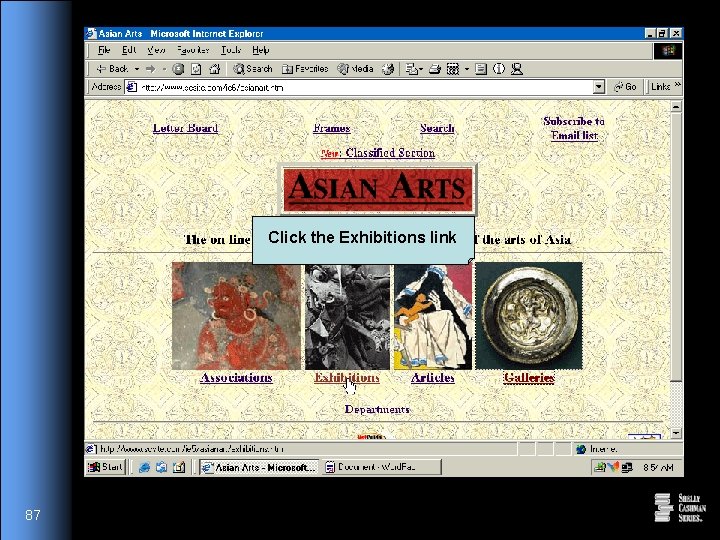Click the taskbar clock
This screenshot has height=540, width=720.
click(x=658, y=467)
